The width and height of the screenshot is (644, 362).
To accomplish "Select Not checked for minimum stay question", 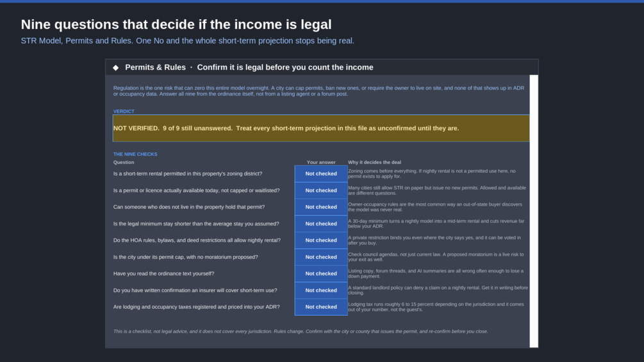I will click(x=321, y=224).
